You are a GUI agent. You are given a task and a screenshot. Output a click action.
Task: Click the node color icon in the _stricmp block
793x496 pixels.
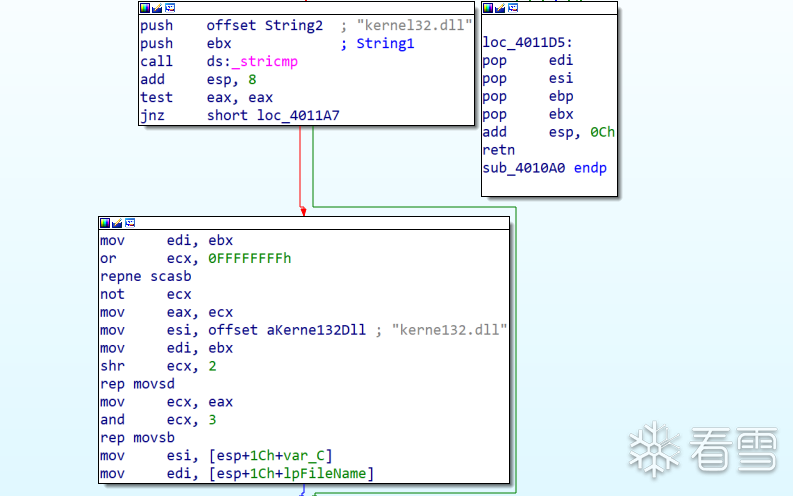(145, 8)
